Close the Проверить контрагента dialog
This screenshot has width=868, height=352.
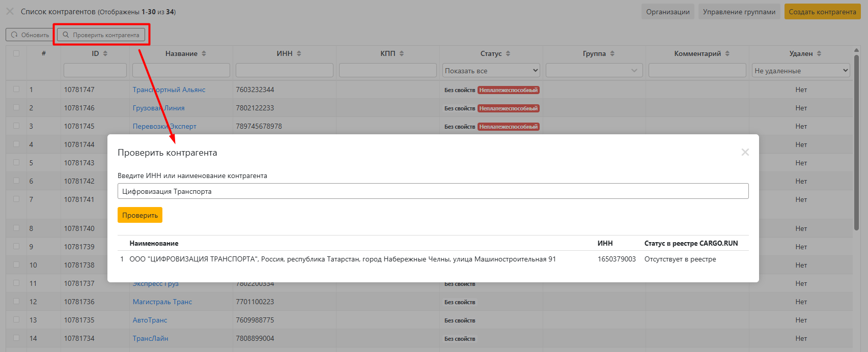[x=745, y=152]
